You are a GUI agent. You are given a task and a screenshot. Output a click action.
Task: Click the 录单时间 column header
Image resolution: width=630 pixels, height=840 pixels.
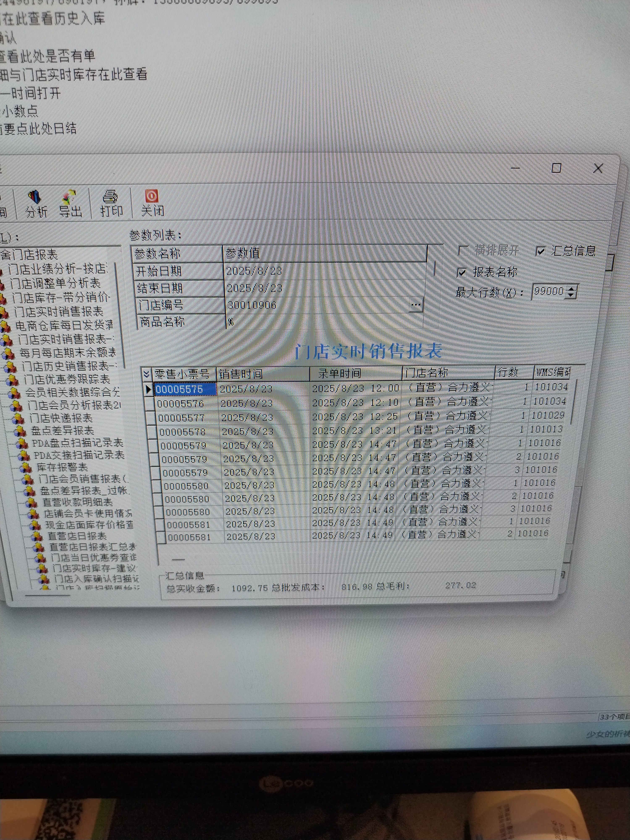[340, 374]
